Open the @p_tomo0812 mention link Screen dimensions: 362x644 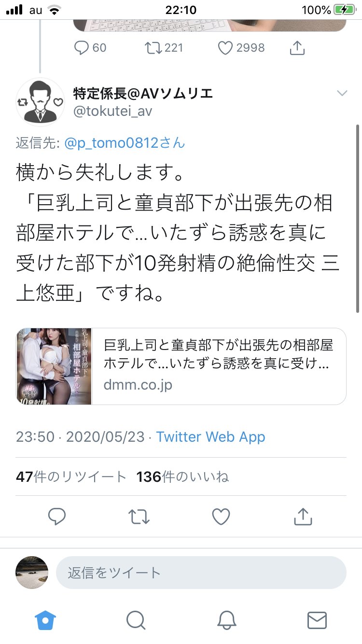pos(124,143)
